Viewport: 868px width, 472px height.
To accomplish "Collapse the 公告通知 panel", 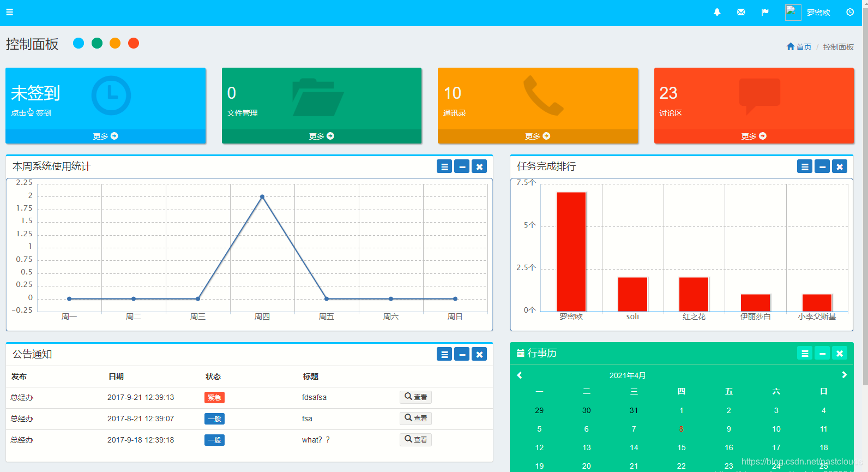I will tap(462, 354).
